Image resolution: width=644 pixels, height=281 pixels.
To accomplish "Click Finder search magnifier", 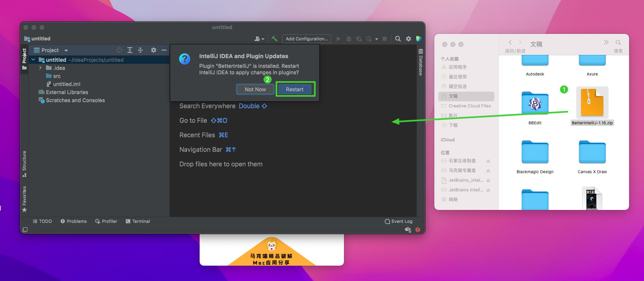I will (618, 42).
